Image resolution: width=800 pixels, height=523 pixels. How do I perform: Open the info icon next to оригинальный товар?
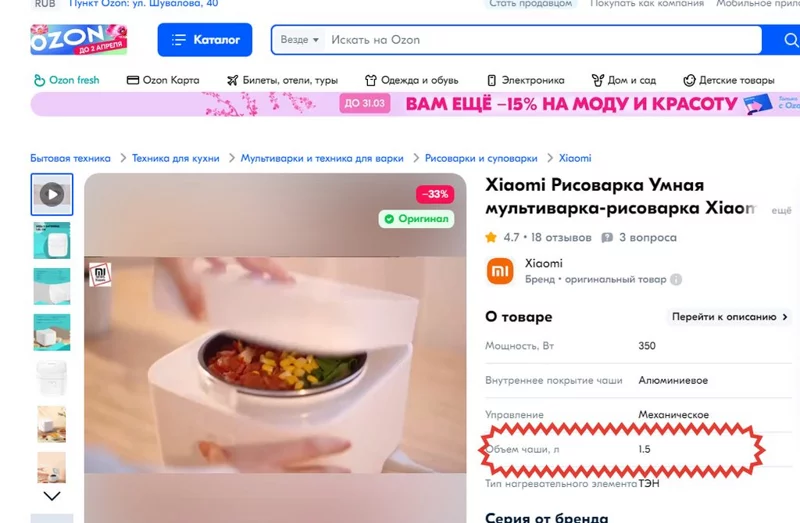(676, 280)
